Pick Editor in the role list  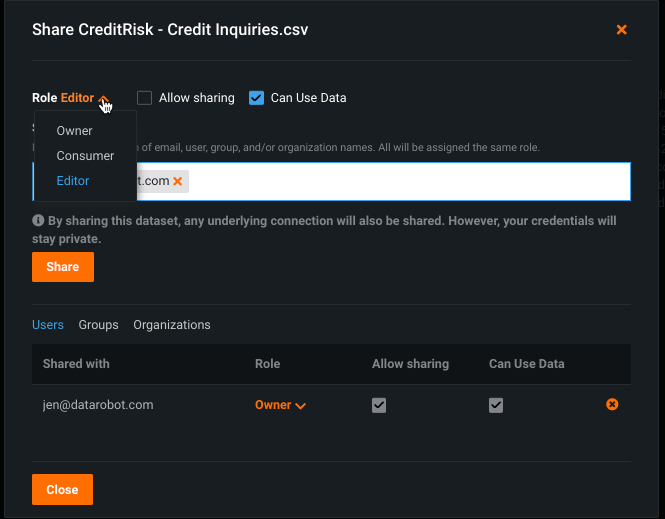click(73, 181)
